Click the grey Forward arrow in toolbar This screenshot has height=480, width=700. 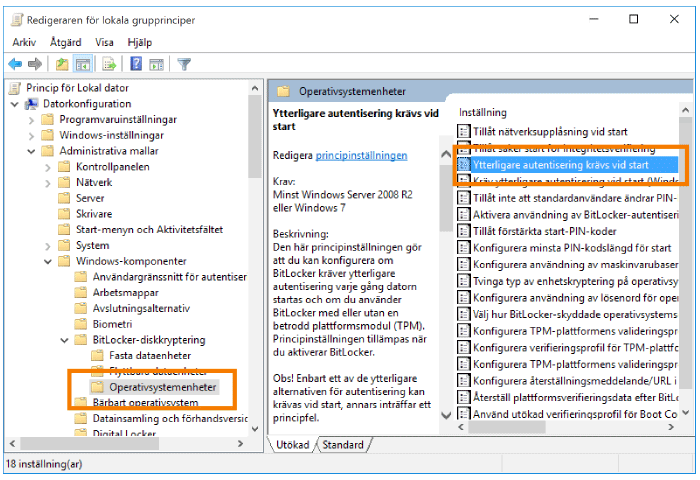[35, 64]
